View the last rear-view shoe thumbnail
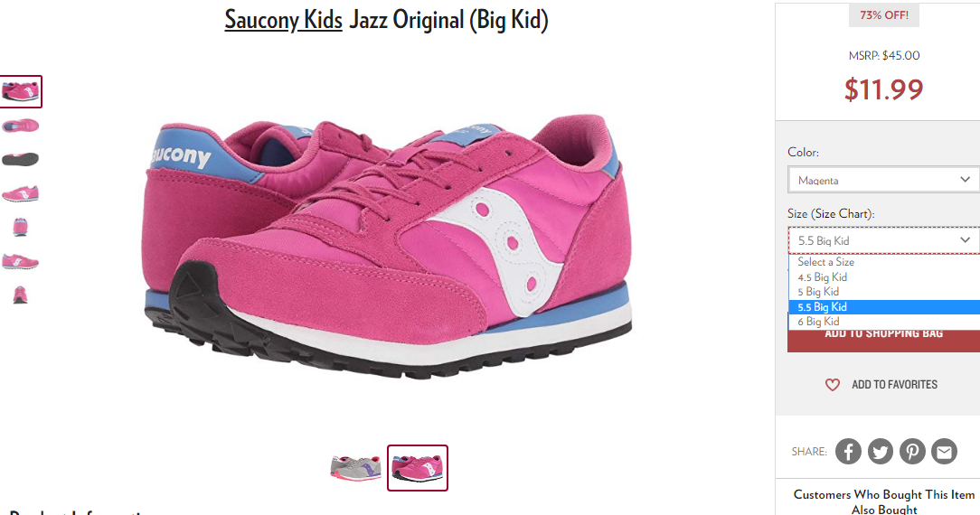This screenshot has height=515, width=980. click(20, 295)
